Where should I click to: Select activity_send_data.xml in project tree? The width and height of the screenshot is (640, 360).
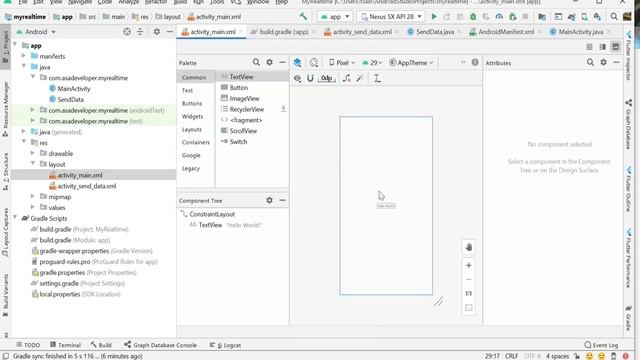[87, 186]
